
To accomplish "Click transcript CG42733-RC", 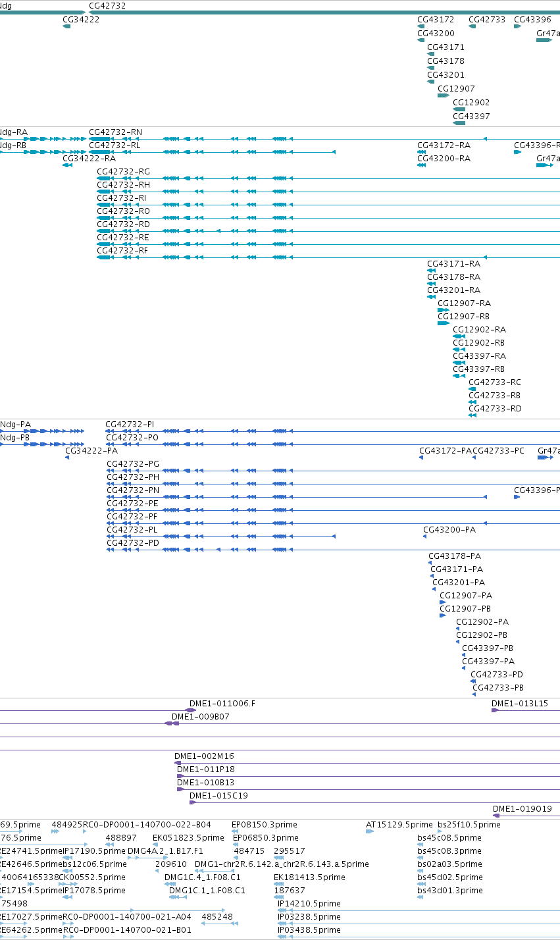I will 495,382.
